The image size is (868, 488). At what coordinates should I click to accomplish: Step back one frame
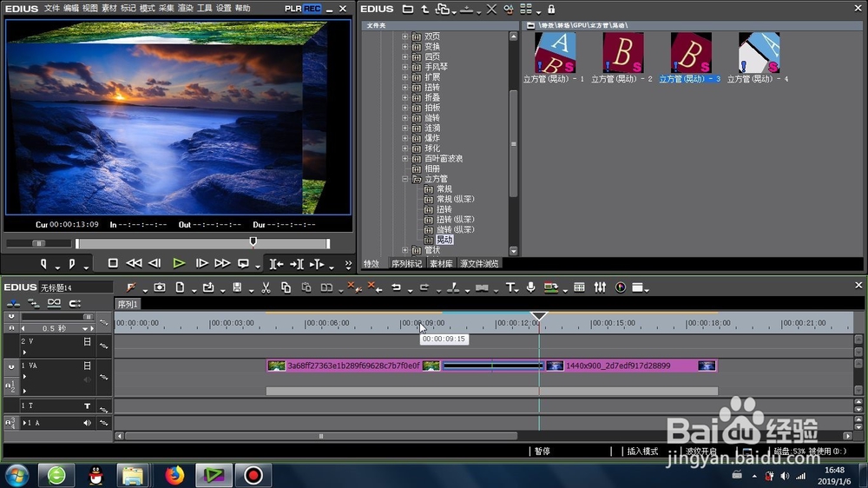(x=155, y=264)
